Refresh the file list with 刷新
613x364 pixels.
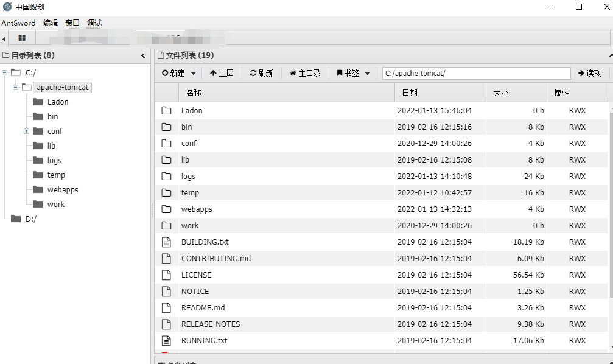262,73
